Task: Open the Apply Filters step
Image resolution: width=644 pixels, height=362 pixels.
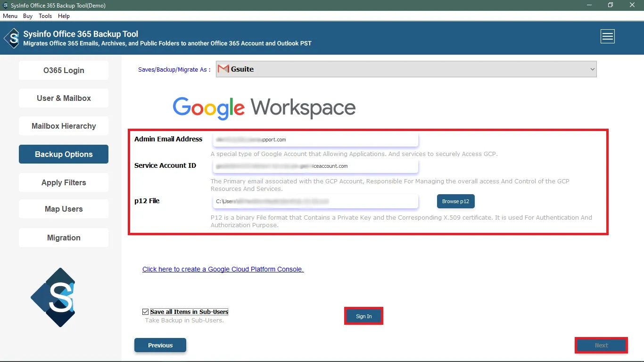Action: click(x=64, y=182)
